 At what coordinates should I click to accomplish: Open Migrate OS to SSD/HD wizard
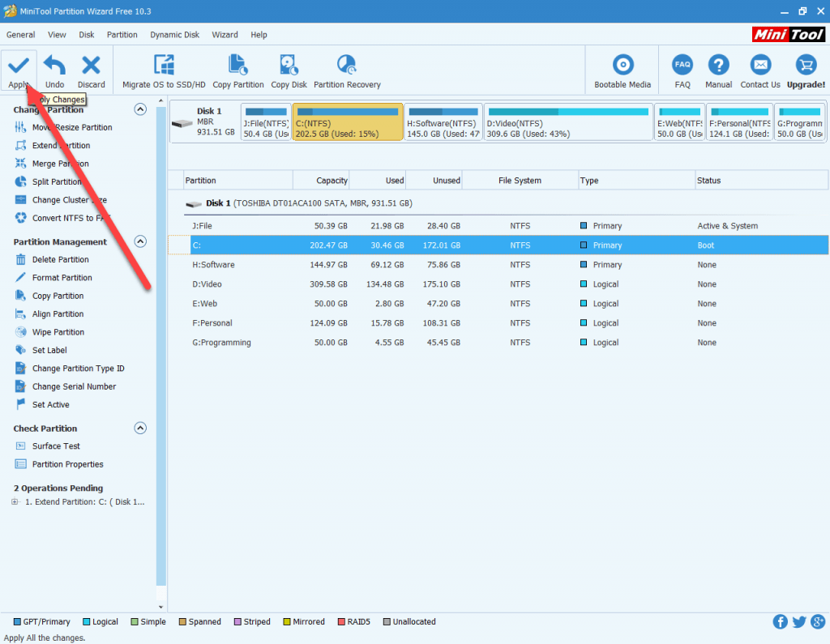(x=164, y=66)
